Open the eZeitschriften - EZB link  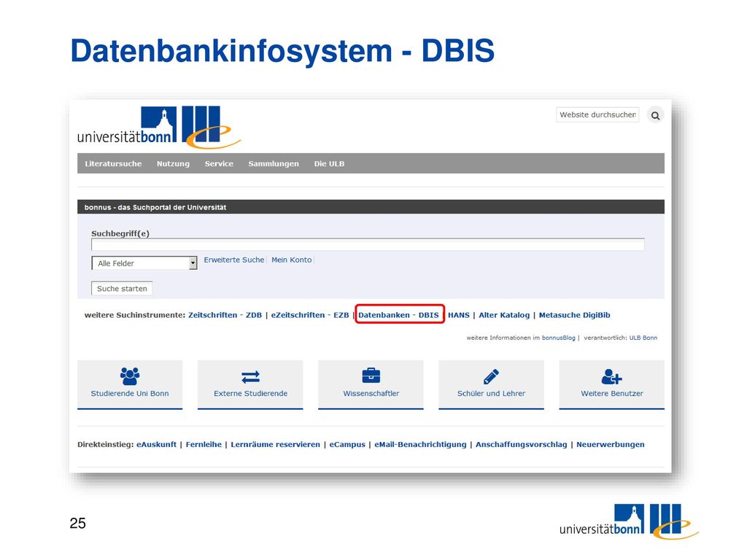(309, 315)
